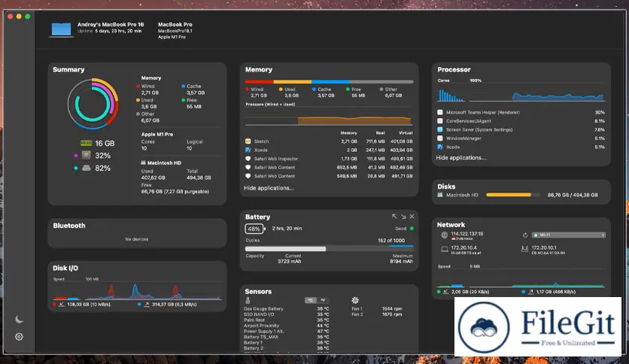The width and height of the screenshot is (629, 364).
Task: Toggle dark mode with the moon icon
Action: 19,320
